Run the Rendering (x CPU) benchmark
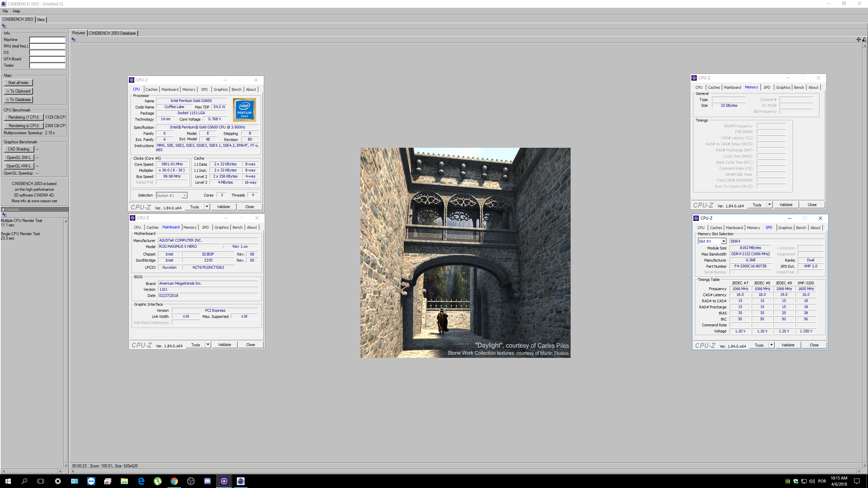The width and height of the screenshot is (868, 488). click(x=24, y=126)
